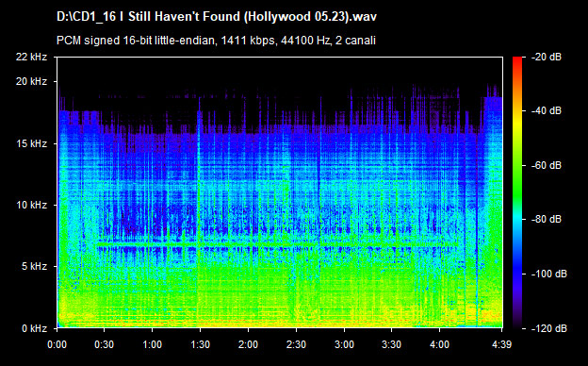This screenshot has height=366, width=588.
Task: Click the 3:30 time axis label
Action: pyautogui.click(x=391, y=344)
